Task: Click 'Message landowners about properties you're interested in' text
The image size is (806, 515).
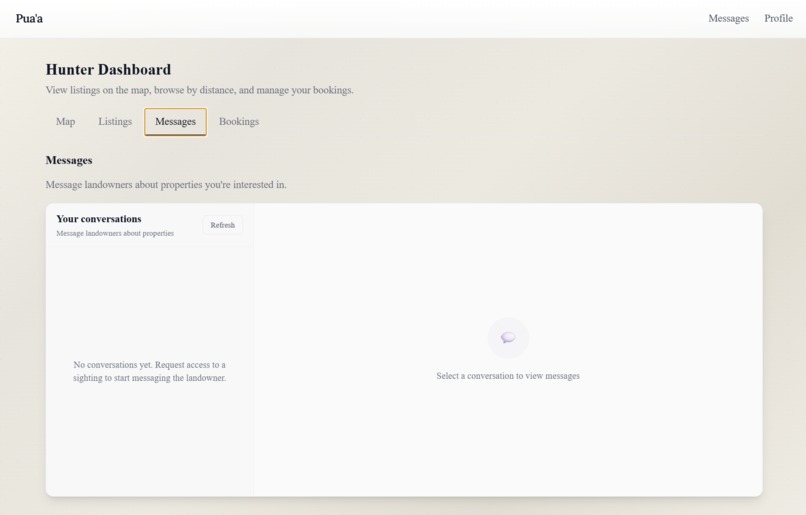Action: [166, 185]
